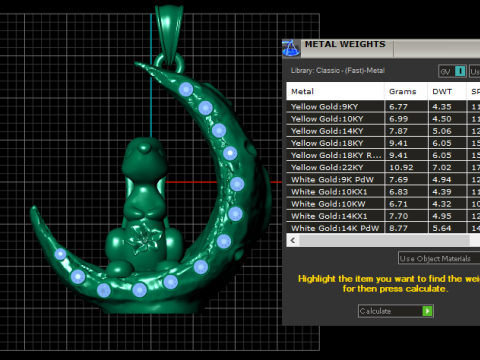Select the Yellow Gold:10KY row
Image resolution: width=480 pixels, height=360 pixels.
pyautogui.click(x=383, y=119)
